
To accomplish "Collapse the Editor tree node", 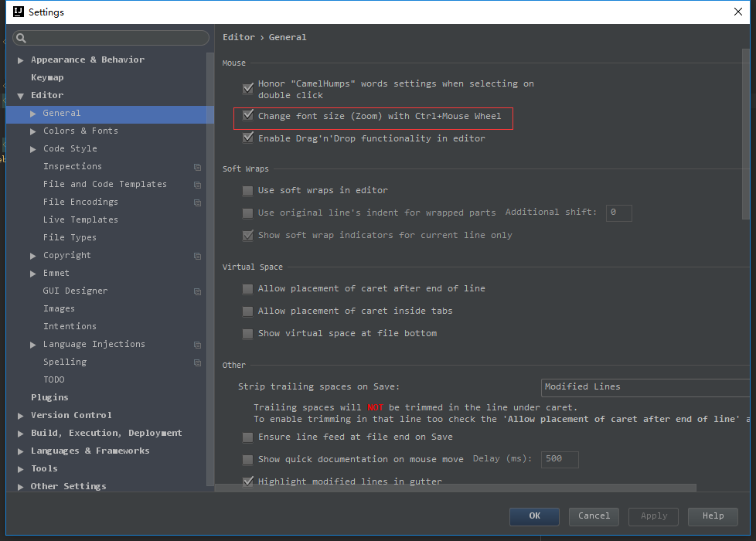I will (20, 94).
